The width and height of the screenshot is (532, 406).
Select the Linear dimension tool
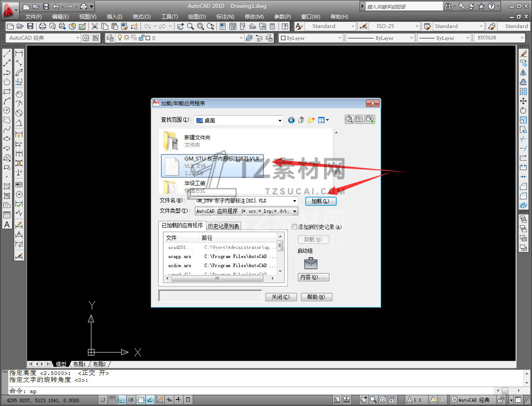(x=19, y=54)
